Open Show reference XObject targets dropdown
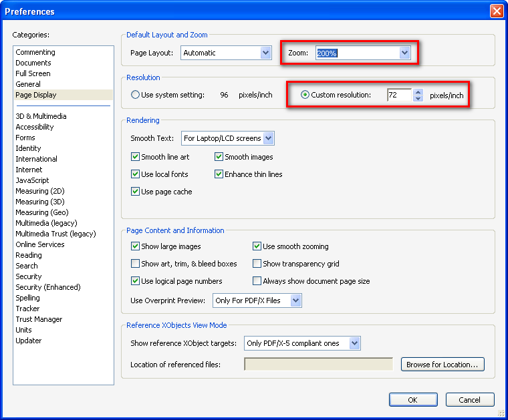Image resolution: width=508 pixels, height=420 pixels. tap(354, 343)
